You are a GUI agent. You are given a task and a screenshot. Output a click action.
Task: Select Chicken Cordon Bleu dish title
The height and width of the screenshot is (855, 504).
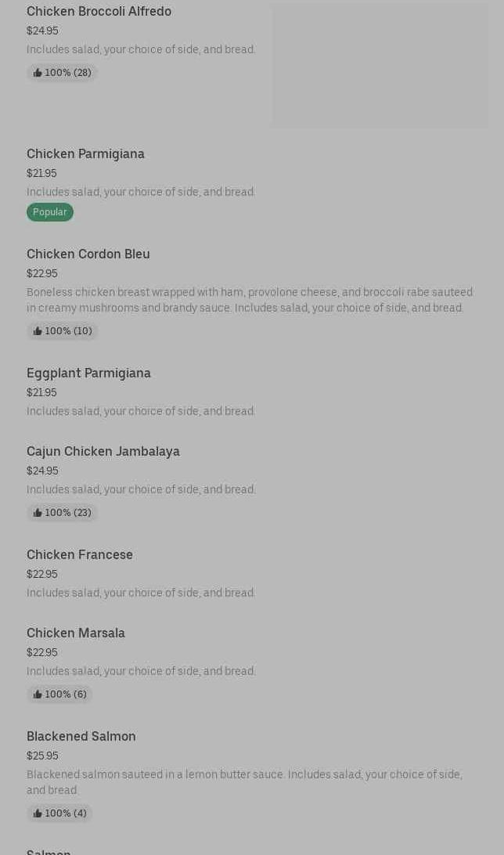[88, 254]
